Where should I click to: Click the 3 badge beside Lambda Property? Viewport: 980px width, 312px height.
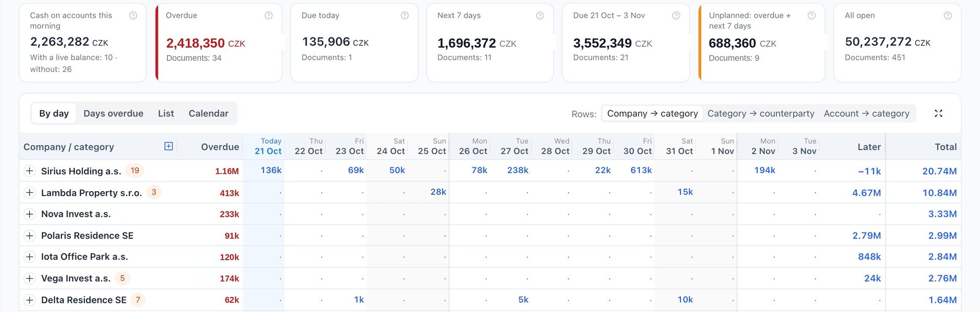(154, 192)
